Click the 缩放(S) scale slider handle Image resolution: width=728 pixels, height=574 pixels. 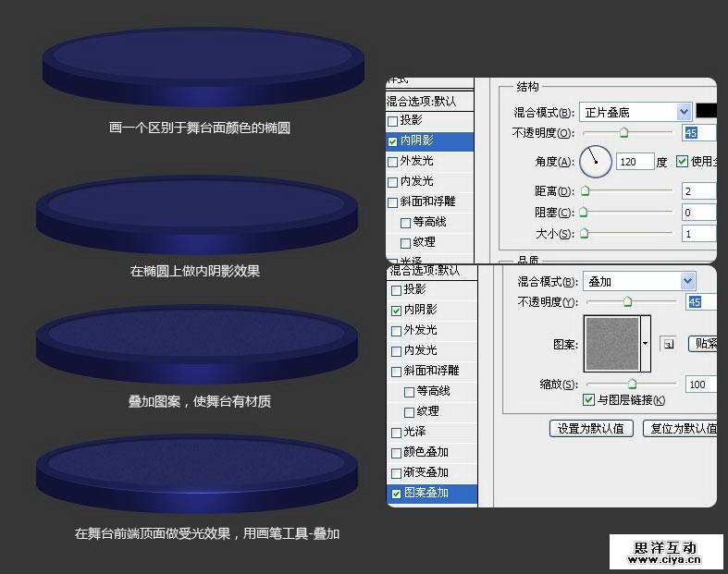(x=632, y=384)
